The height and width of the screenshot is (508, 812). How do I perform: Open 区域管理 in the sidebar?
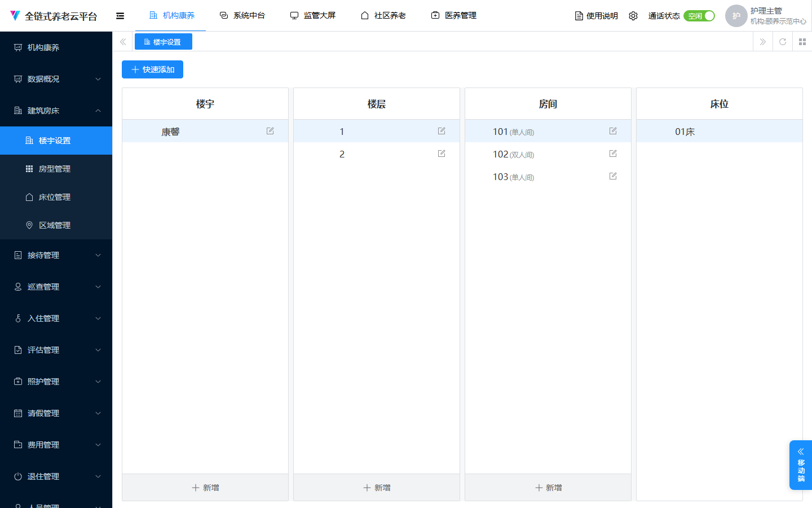[56, 225]
